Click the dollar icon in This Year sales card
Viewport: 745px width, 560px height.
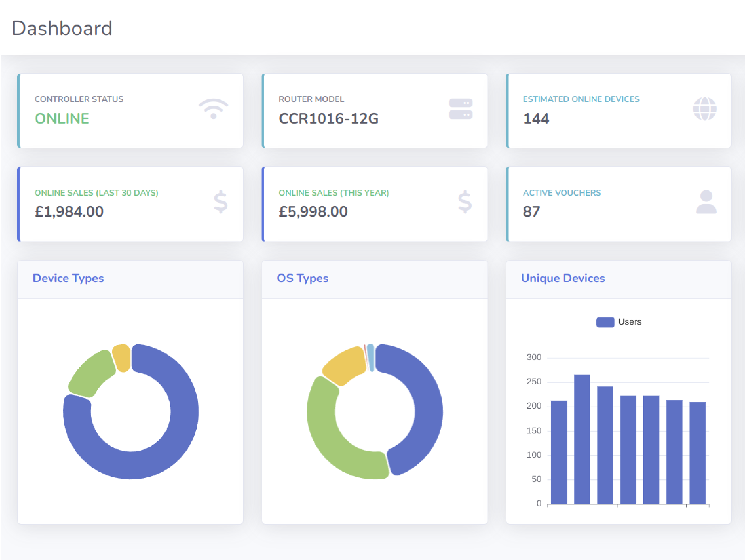[x=465, y=202]
